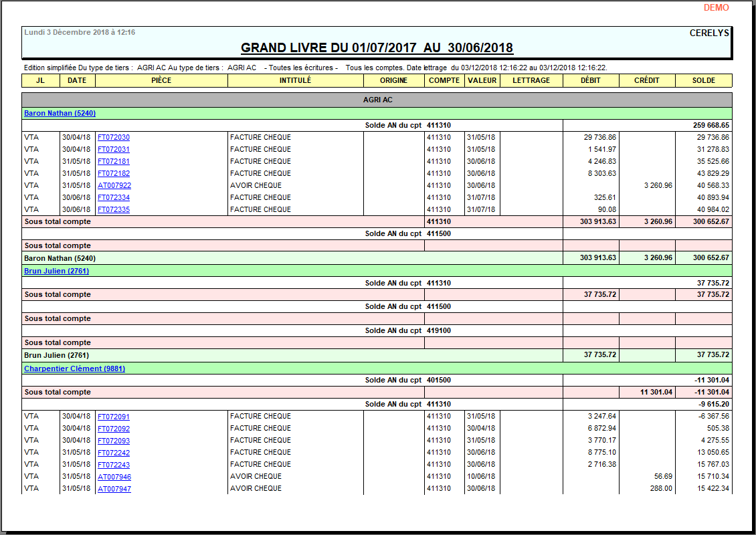Select the AGRI AC section header row

[x=378, y=99]
